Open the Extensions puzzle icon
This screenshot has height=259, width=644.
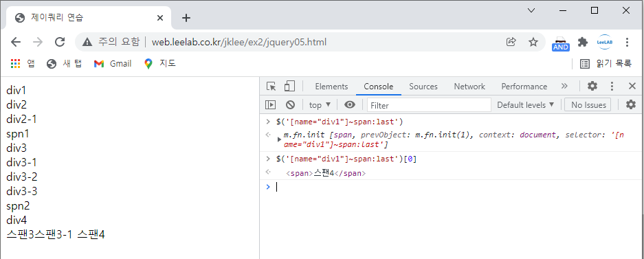pos(582,42)
